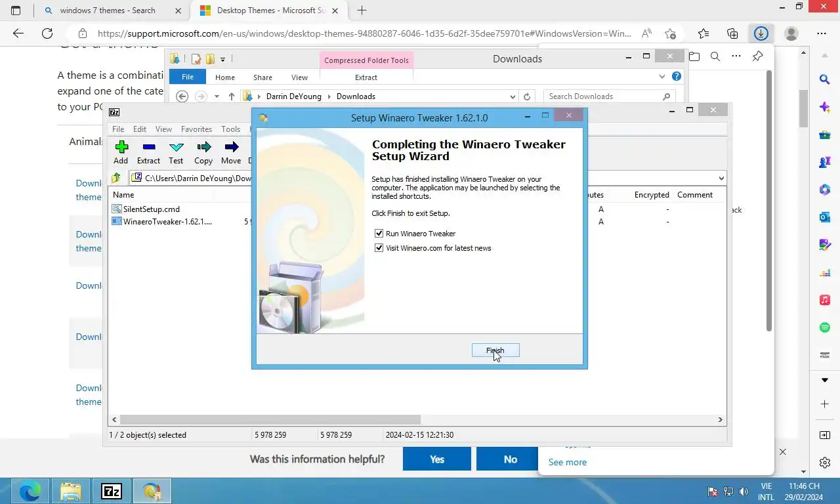Open the Edge profile avatar

click(x=791, y=33)
